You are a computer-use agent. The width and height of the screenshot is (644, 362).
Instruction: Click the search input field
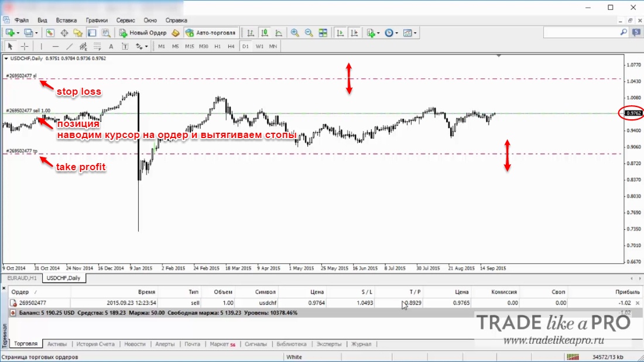[581, 32]
